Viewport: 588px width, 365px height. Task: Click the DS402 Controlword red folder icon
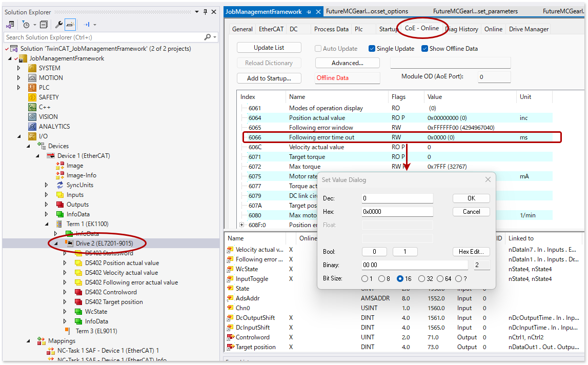78,292
